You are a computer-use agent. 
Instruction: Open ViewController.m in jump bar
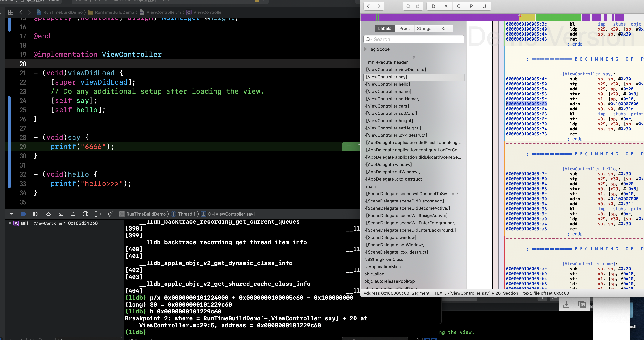pos(160,12)
